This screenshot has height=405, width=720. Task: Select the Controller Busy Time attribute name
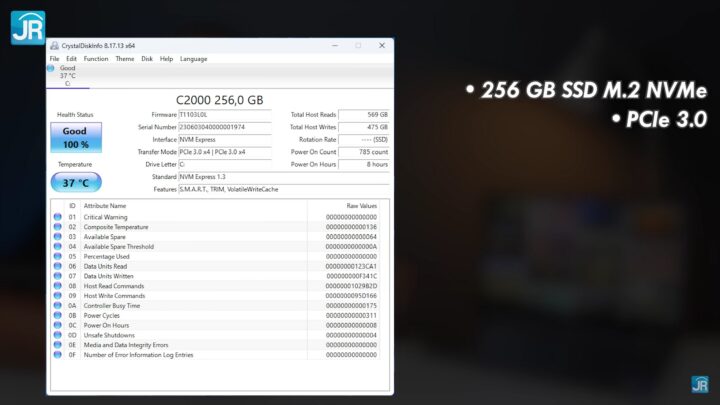click(x=112, y=305)
